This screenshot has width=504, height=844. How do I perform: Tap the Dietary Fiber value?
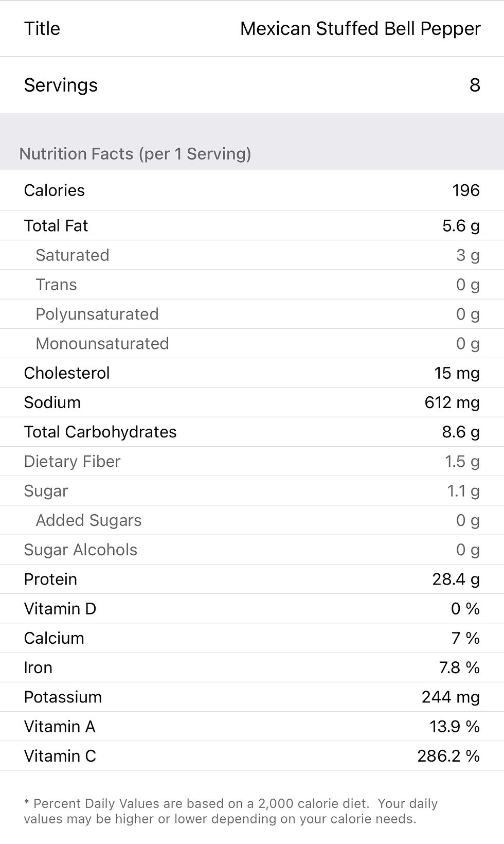[x=461, y=462]
